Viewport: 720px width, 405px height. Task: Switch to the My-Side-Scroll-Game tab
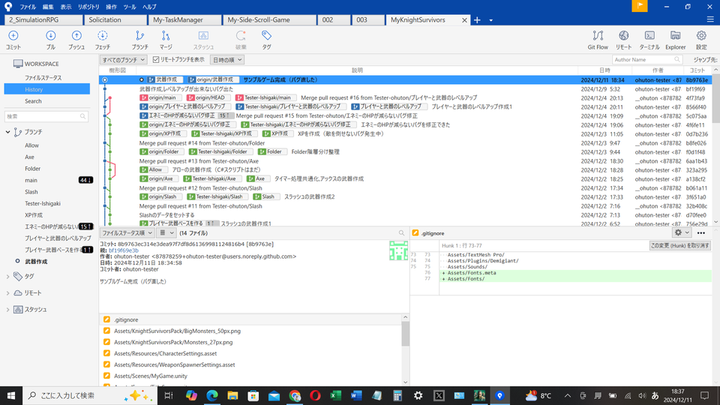(269, 20)
